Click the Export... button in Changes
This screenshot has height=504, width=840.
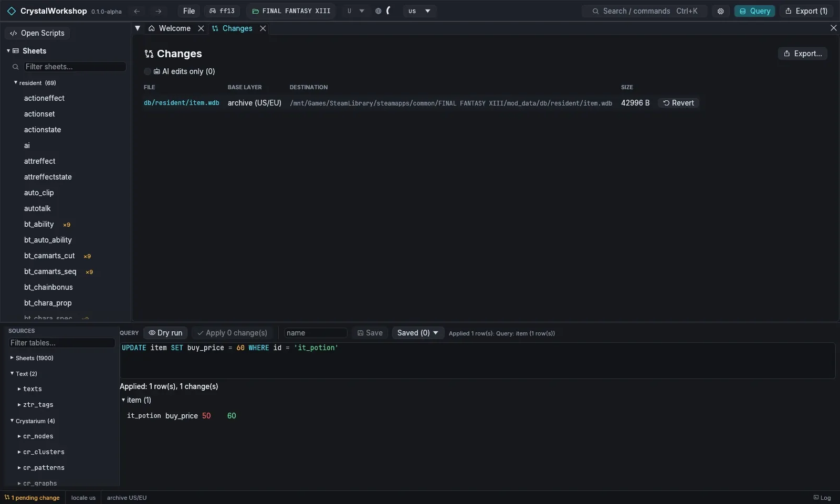(803, 54)
